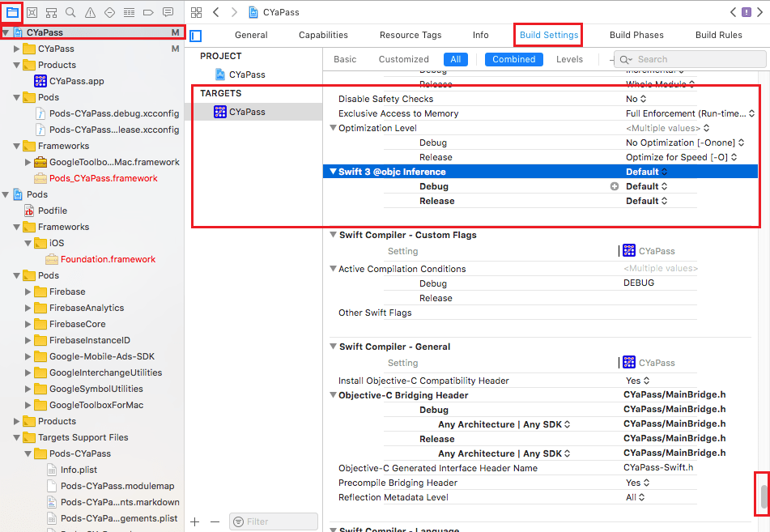Viewport: 770px width, 532px height.
Task: Go back with the left chevron
Action: coord(215,12)
